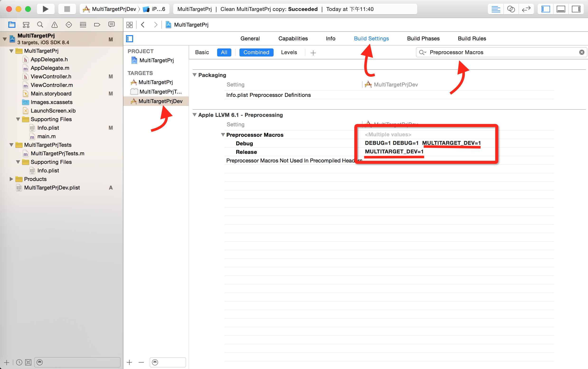Select the Release MULTITARGET_DEV=1 value
The height and width of the screenshot is (369, 588).
pyautogui.click(x=394, y=151)
